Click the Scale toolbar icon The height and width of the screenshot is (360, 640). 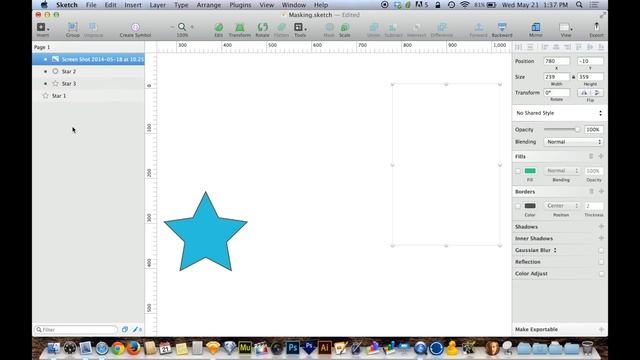[x=344, y=27]
